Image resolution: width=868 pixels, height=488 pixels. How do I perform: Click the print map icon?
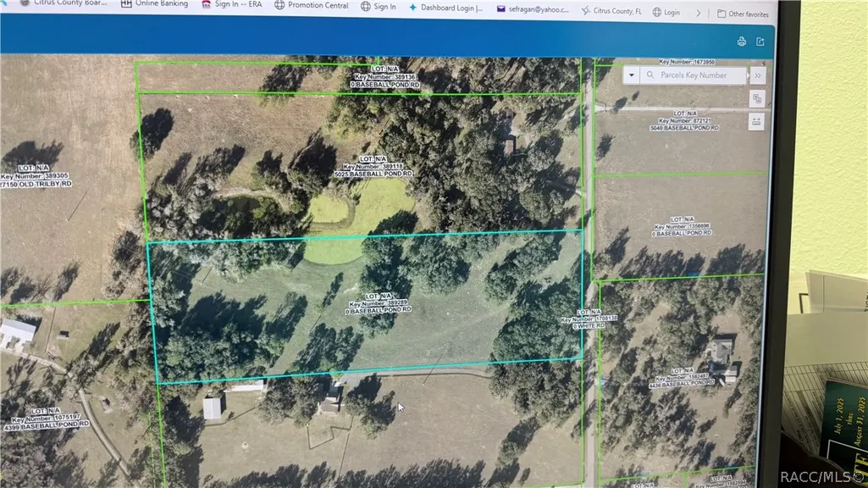pos(741,42)
